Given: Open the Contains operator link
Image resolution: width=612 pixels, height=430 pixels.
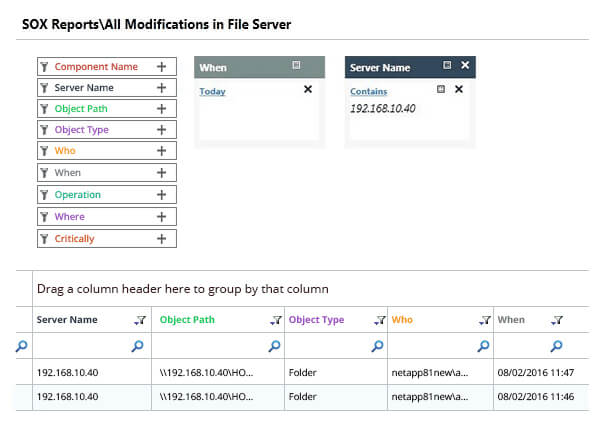Looking at the screenshot, I should [x=368, y=91].
